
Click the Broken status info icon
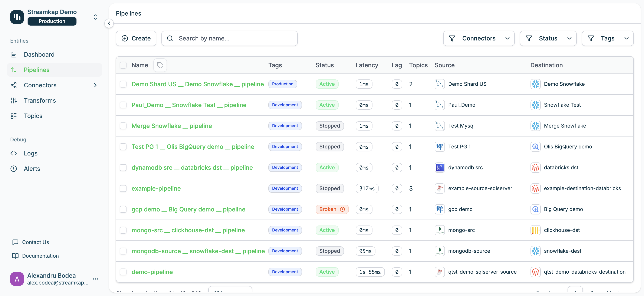342,209
